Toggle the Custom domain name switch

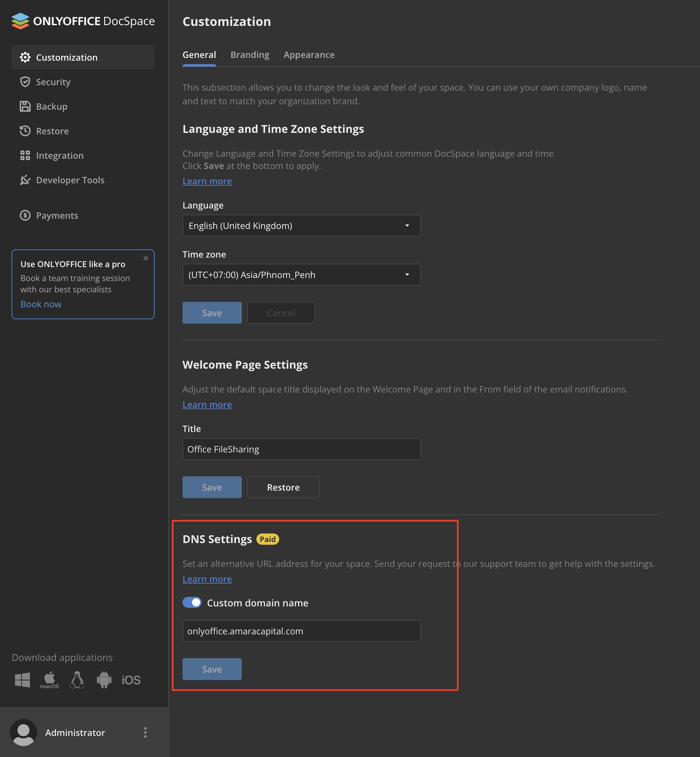point(192,602)
